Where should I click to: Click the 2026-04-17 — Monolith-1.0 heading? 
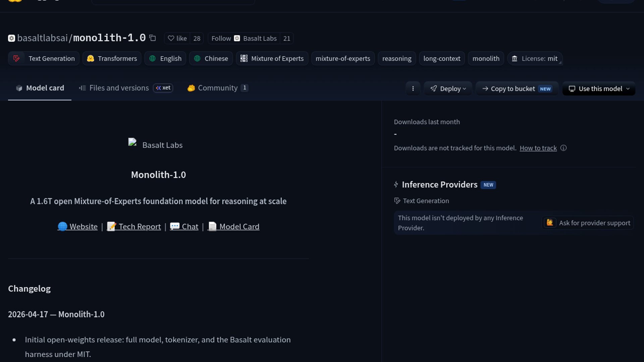56,314
